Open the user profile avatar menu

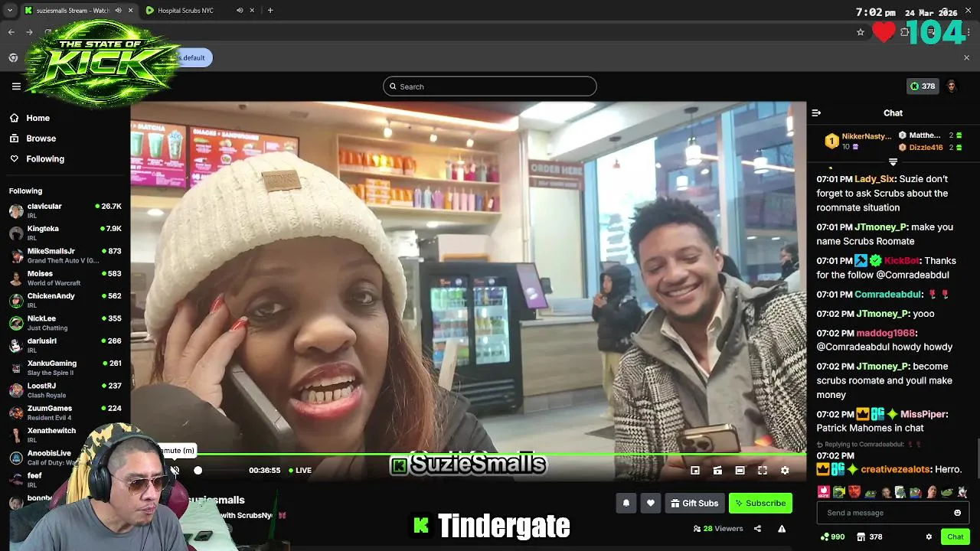coord(952,86)
